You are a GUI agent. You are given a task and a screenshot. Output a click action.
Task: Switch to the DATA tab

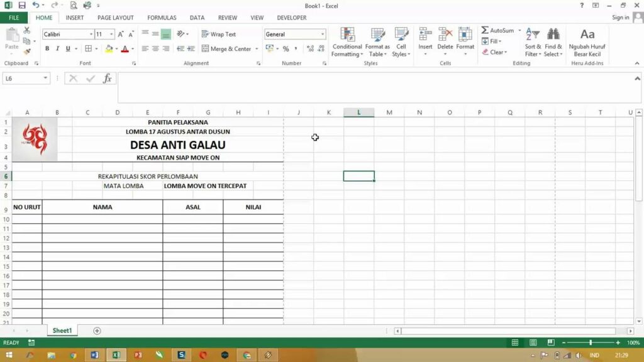point(197,18)
